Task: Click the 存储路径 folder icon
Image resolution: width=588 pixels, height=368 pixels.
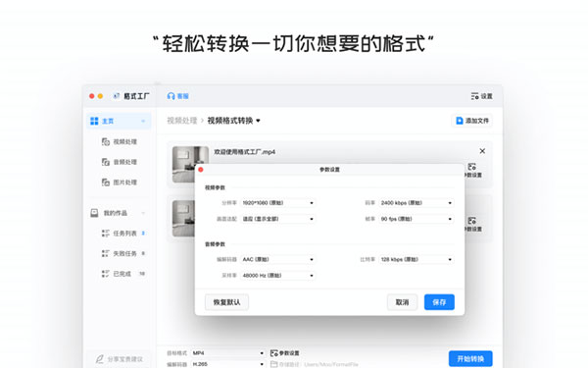Action: 274,364
